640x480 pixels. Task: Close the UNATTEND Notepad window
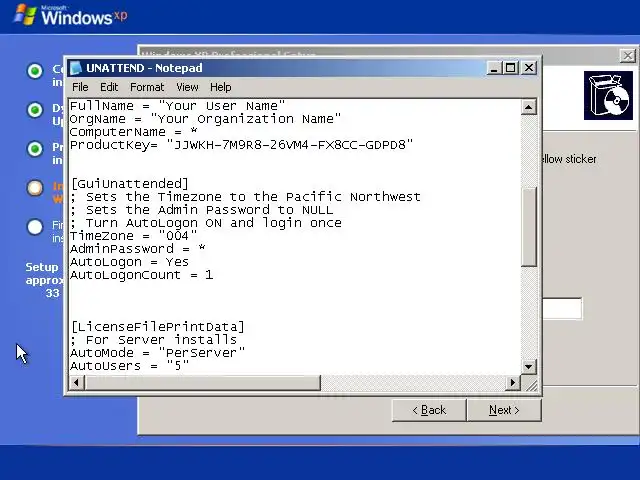click(x=529, y=68)
